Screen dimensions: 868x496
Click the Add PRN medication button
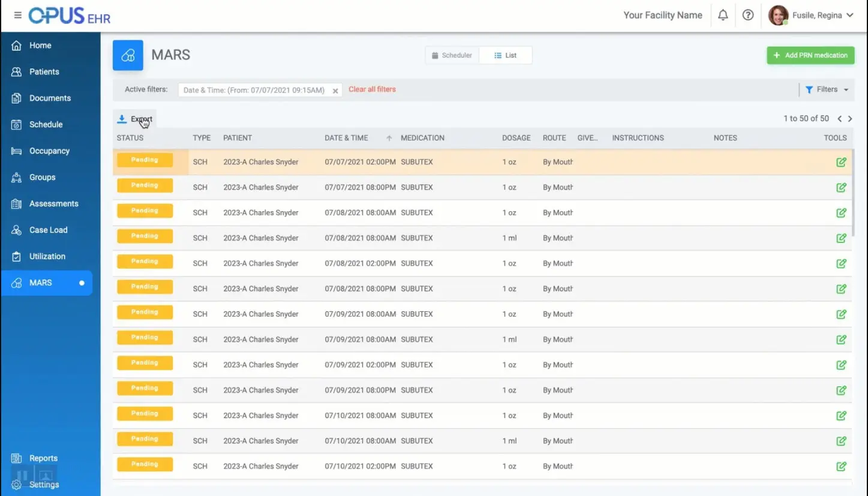click(x=810, y=55)
